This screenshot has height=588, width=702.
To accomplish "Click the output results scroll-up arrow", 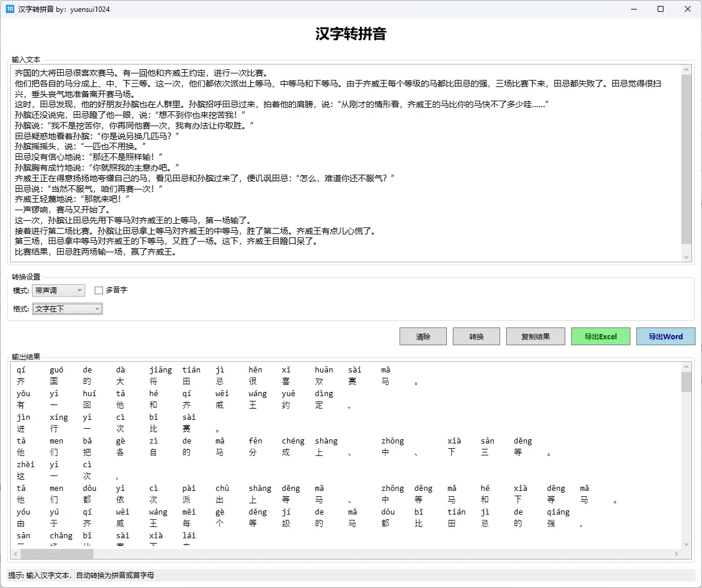I will tap(687, 367).
